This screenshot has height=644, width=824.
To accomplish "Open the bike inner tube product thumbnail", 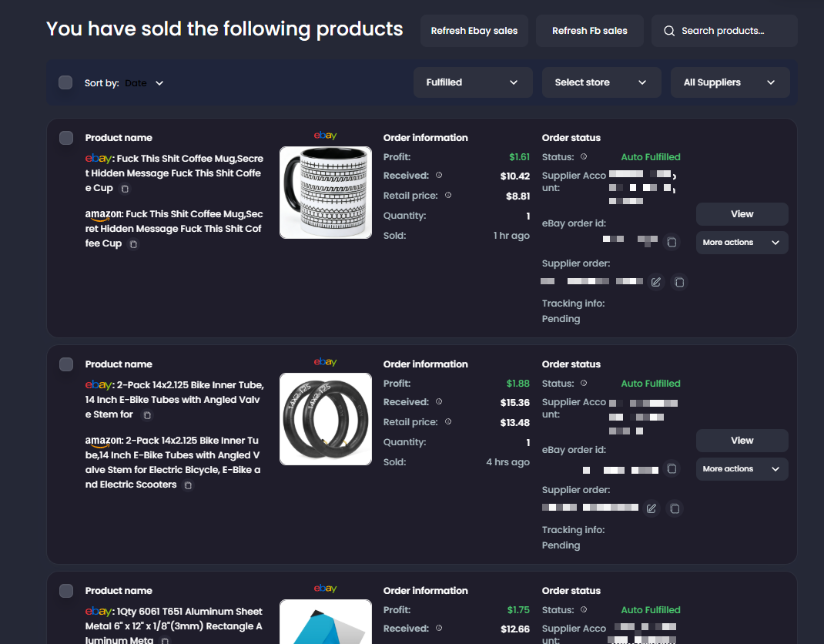I will pos(326,419).
